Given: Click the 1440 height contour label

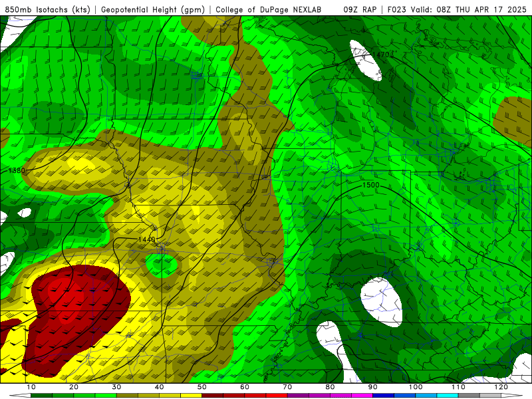Looking at the screenshot, I should [x=146, y=239].
